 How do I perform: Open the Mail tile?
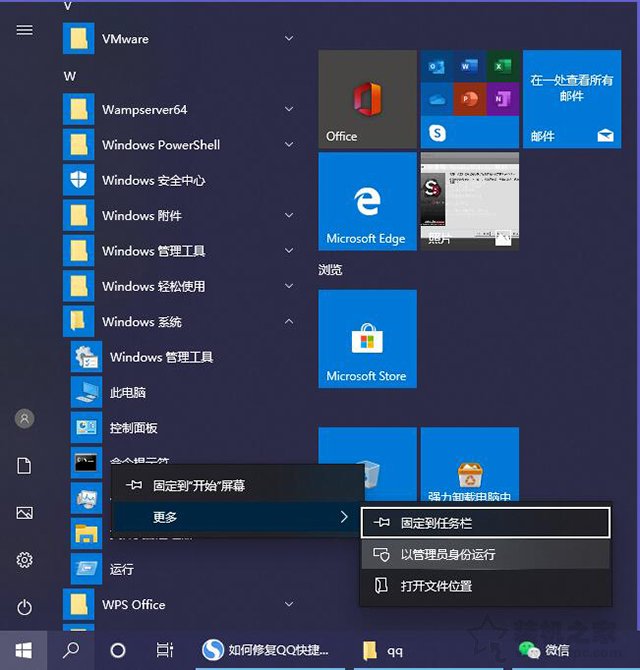click(571, 99)
